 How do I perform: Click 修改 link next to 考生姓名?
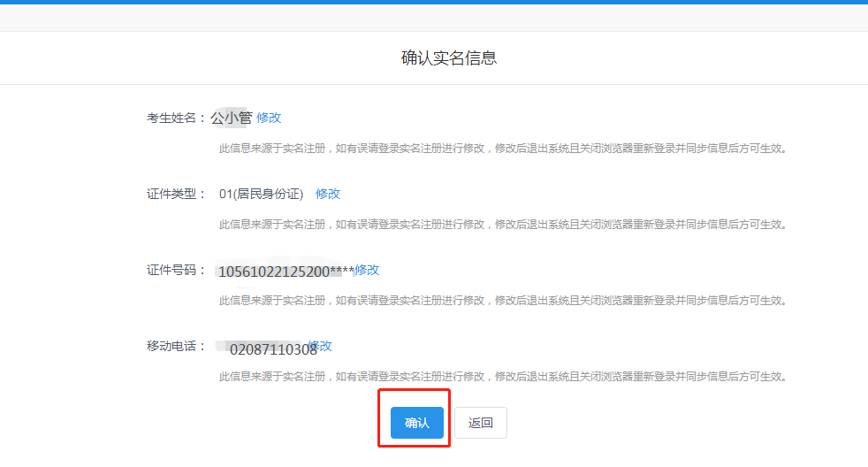[269, 118]
